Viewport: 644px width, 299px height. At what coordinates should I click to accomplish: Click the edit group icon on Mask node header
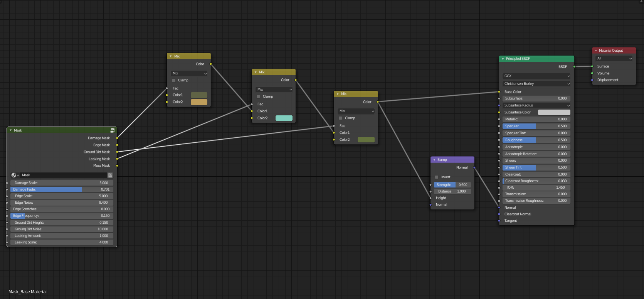coord(113,130)
